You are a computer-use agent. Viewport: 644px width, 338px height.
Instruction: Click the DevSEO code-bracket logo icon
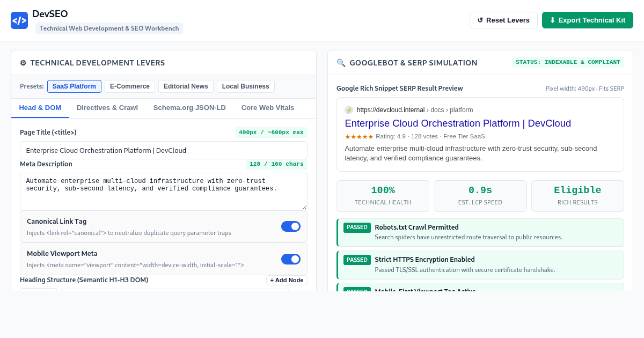click(19, 20)
